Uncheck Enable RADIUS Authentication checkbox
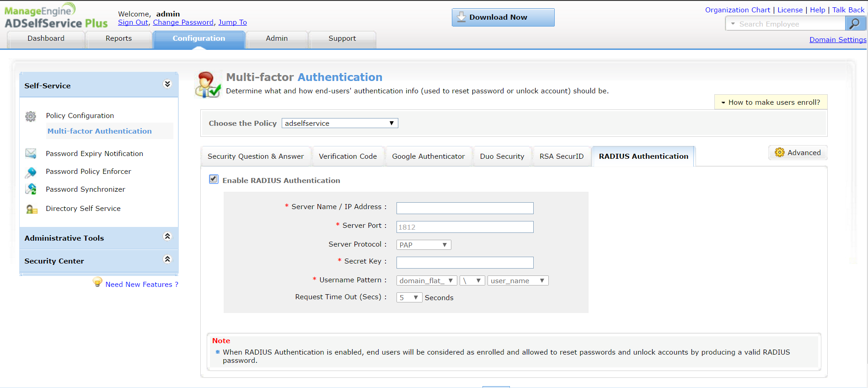Screen dimensions: 868x388 click(x=214, y=179)
